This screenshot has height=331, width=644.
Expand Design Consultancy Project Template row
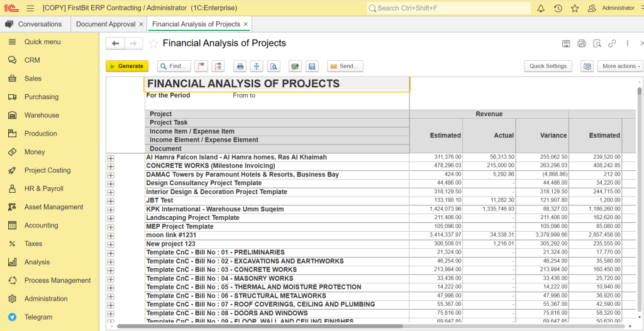[111, 184]
